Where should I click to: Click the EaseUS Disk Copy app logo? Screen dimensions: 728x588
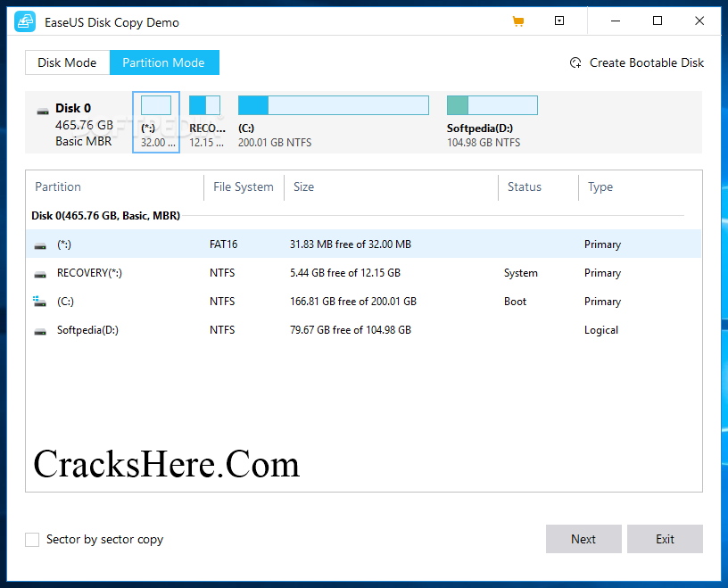pos(25,21)
